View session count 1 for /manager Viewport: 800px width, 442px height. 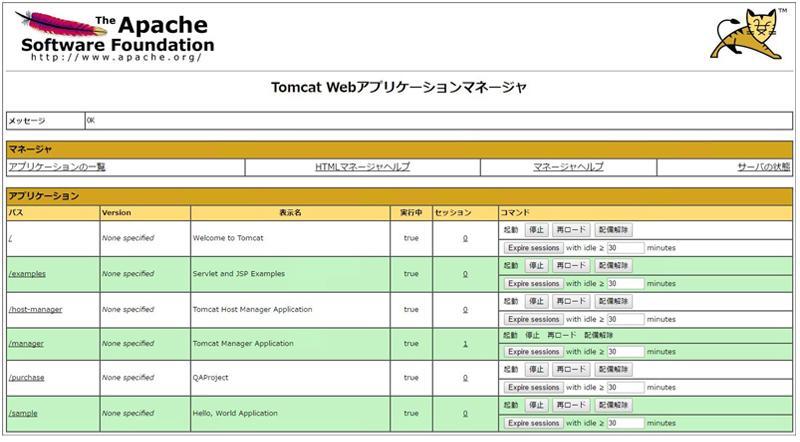pos(465,344)
